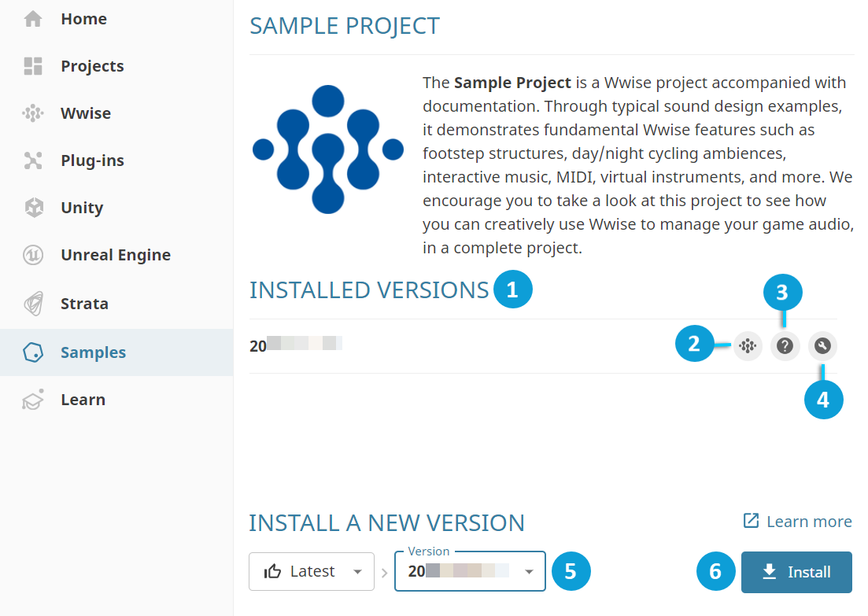Select the Plug-ins menu label

point(92,160)
